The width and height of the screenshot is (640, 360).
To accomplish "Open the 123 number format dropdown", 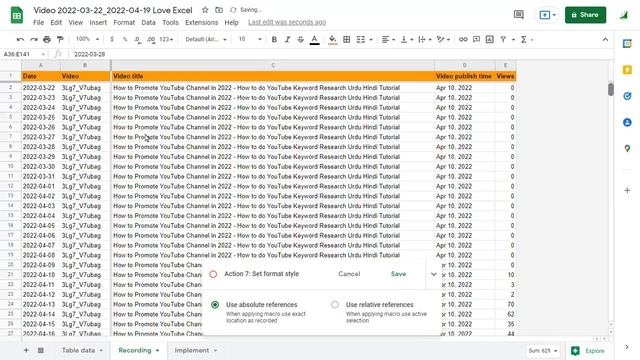I will coord(166,40).
